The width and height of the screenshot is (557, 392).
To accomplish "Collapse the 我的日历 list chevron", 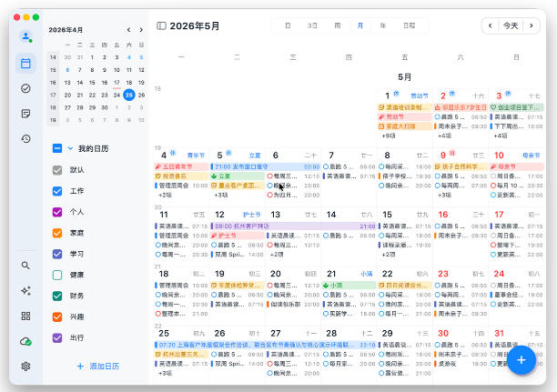I will click(x=70, y=148).
